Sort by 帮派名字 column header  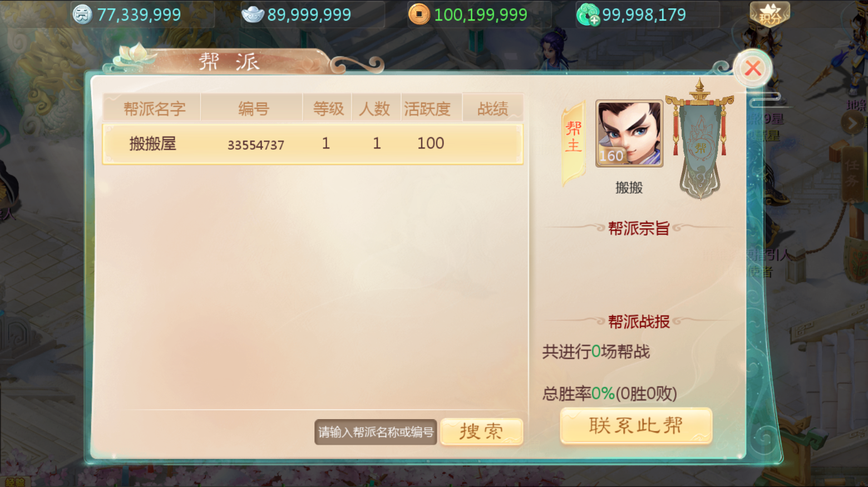click(154, 109)
